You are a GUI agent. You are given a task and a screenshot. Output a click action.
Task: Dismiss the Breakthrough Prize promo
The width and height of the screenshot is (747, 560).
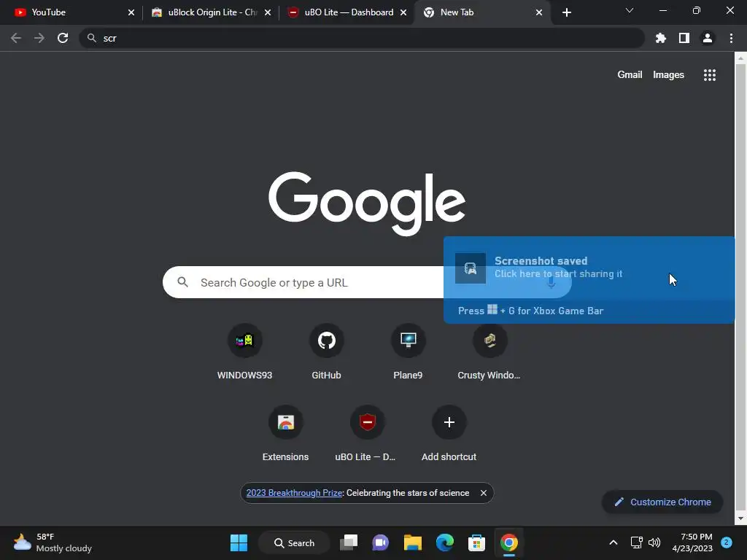pos(483,493)
